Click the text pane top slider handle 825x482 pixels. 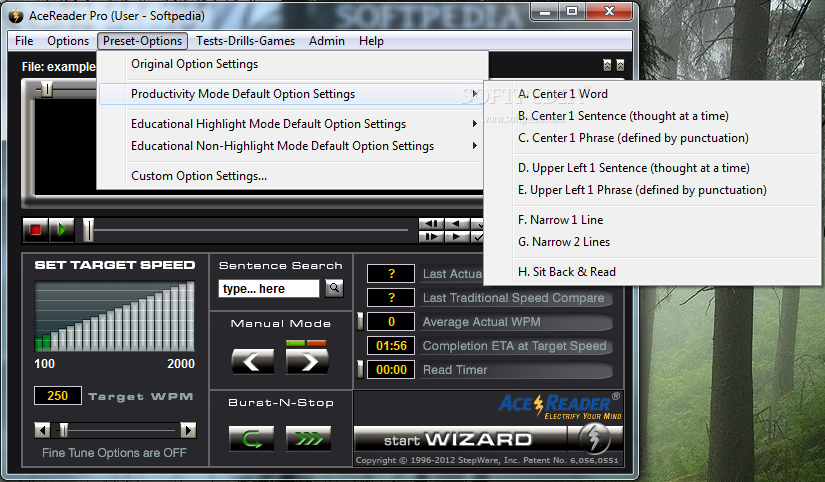(x=47, y=90)
